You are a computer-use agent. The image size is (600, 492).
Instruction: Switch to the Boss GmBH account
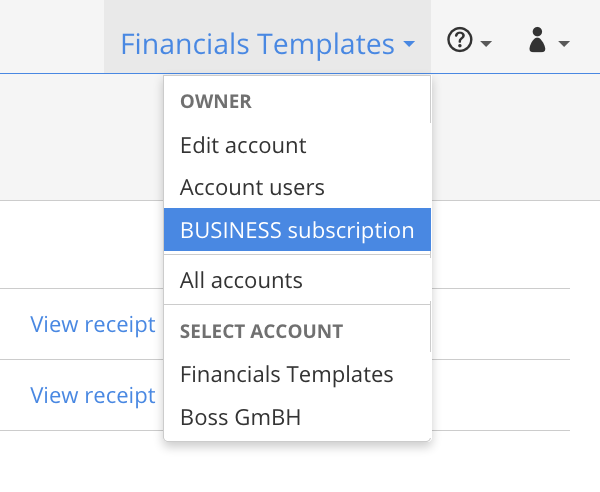click(x=240, y=417)
